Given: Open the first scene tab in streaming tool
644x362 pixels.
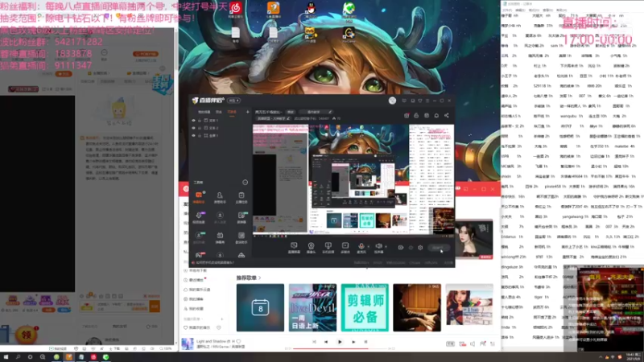Looking at the screenshot, I should [204, 112].
